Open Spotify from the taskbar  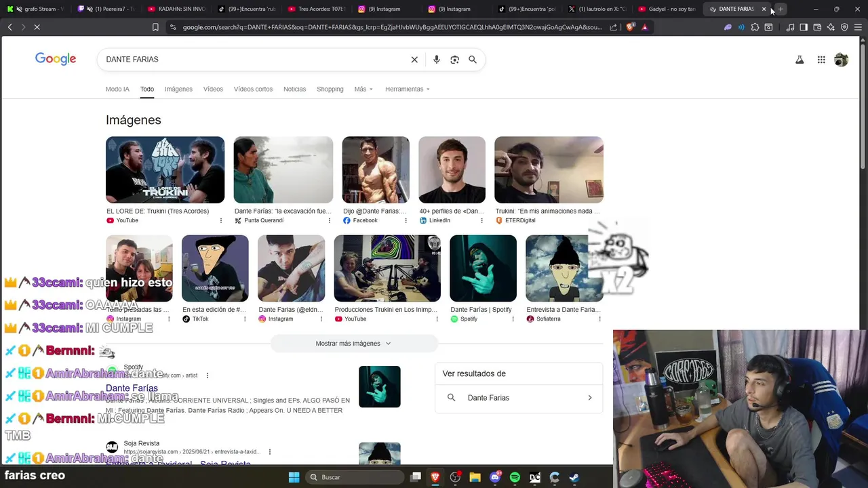click(515, 477)
